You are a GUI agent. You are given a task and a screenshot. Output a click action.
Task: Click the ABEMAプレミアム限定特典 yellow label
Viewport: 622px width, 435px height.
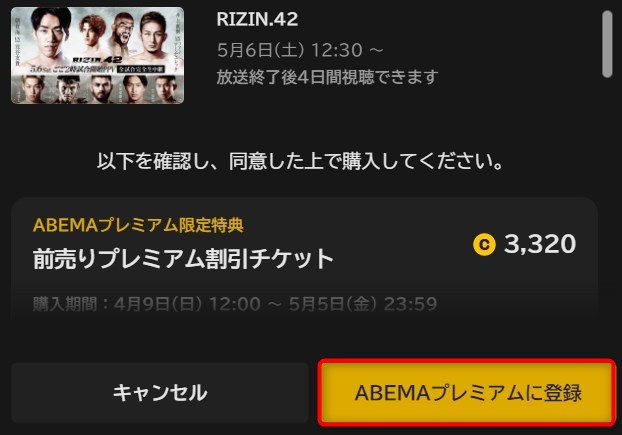tap(138, 225)
